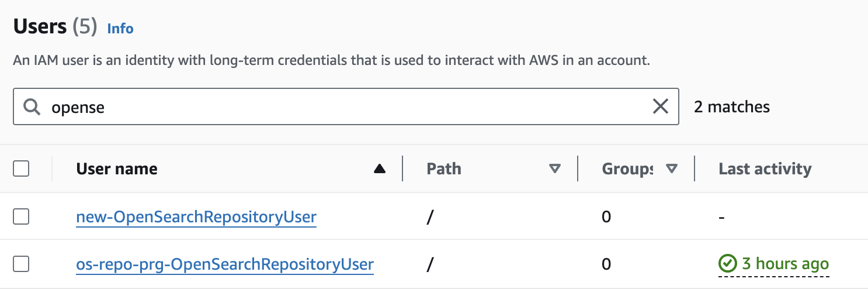
Task: Open the os-repo-prg-OpenSearchRepositoryUser user link
Action: [x=225, y=265]
